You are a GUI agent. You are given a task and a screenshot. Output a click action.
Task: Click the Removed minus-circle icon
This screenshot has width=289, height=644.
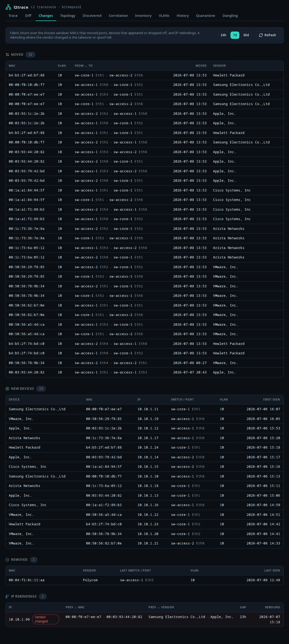click(x=7, y=560)
